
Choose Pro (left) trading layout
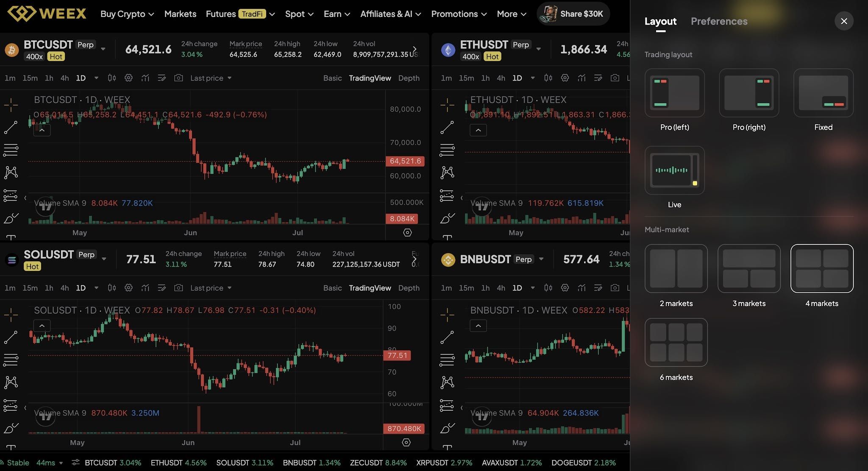[x=675, y=93]
